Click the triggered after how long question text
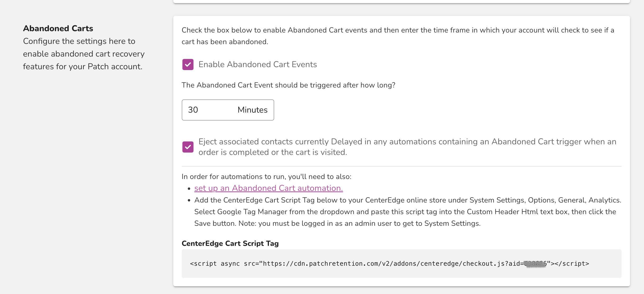 click(288, 85)
